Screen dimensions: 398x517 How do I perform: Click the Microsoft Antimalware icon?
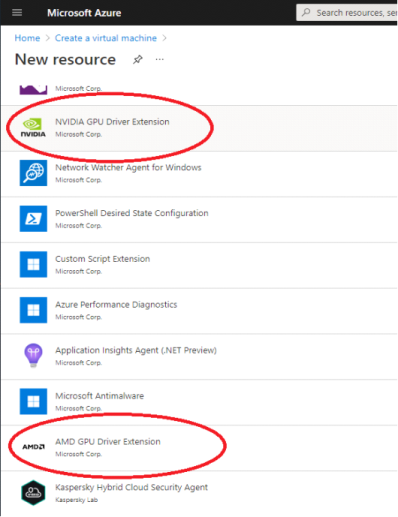click(33, 401)
